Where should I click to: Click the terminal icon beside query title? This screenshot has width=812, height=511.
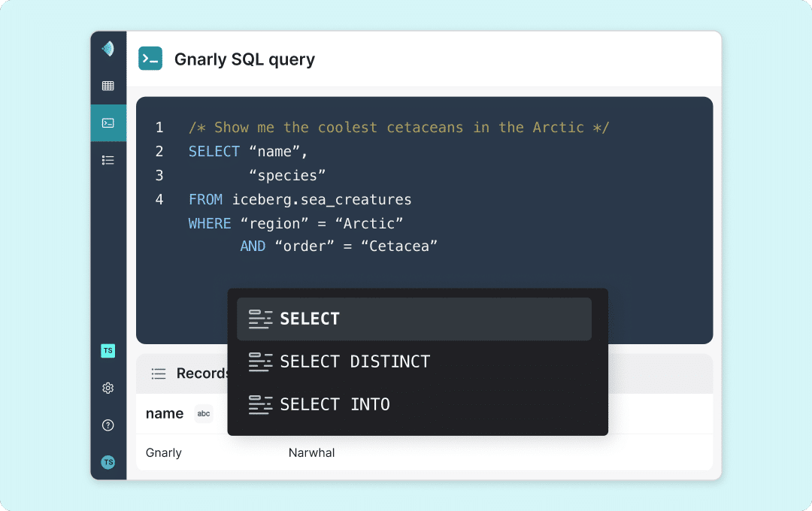point(150,59)
